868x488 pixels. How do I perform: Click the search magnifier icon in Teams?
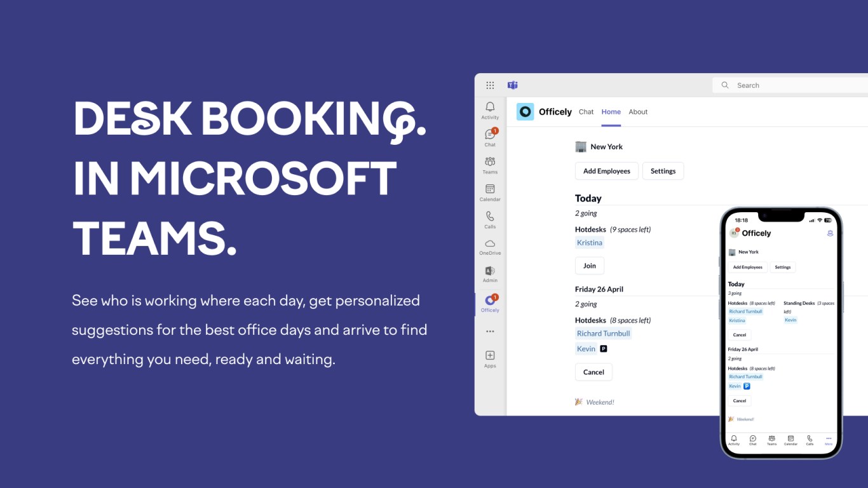click(x=725, y=85)
